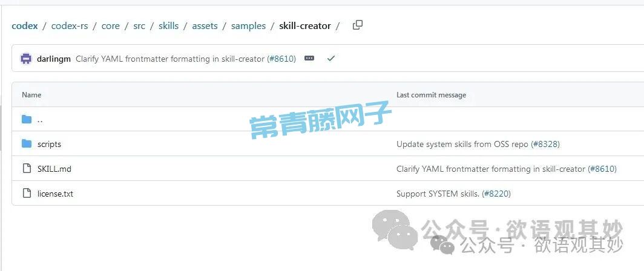Click the green commit status checkmark
The height and width of the screenshot is (271, 644).
click(x=330, y=59)
